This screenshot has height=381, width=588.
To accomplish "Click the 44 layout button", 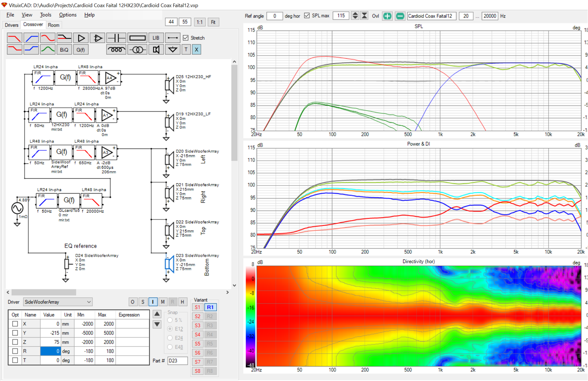I will [171, 22].
